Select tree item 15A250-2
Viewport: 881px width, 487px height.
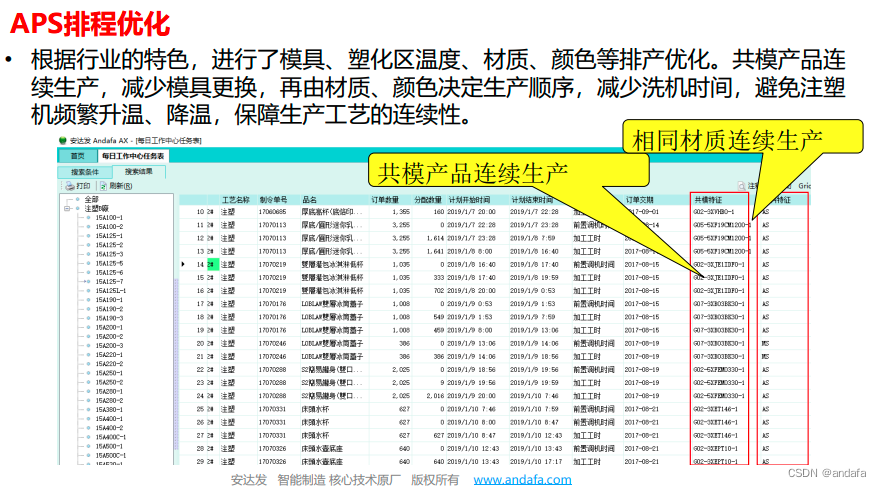109,383
